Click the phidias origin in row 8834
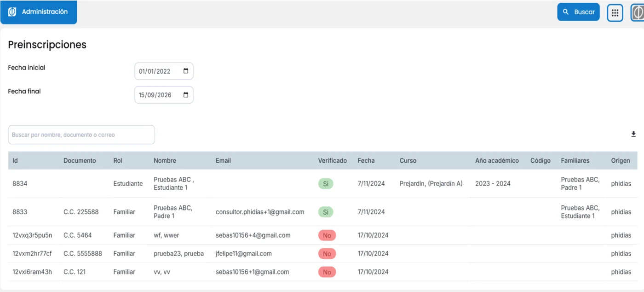The height and width of the screenshot is (292, 644). 621,183
